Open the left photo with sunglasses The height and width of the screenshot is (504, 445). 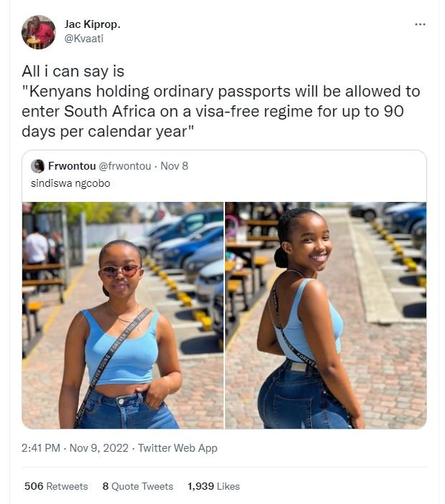(123, 315)
